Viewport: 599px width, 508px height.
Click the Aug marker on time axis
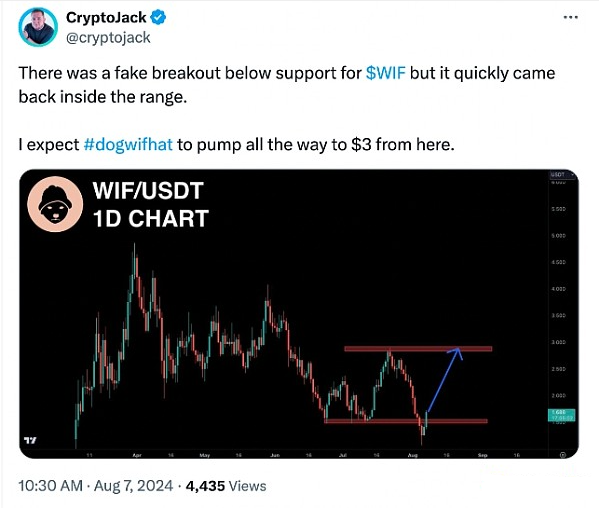(x=413, y=455)
